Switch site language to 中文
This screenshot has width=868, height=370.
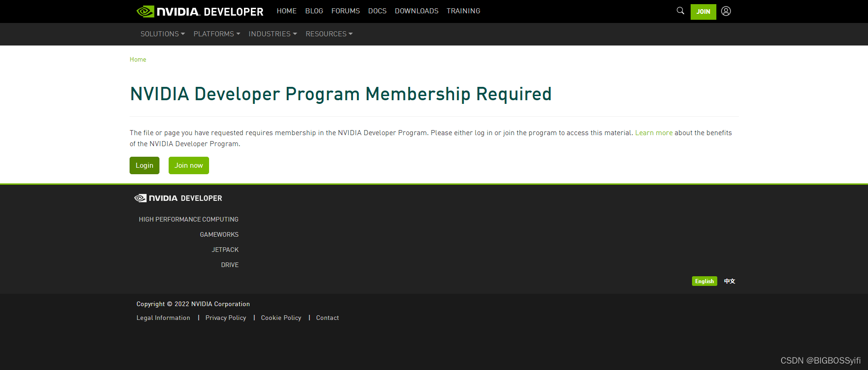[x=730, y=281]
